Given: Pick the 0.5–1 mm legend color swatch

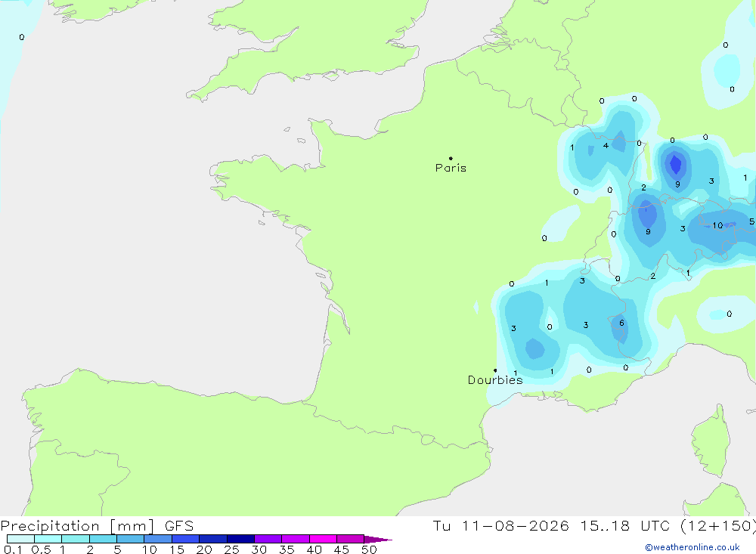Looking at the screenshot, I should (x=48, y=539).
